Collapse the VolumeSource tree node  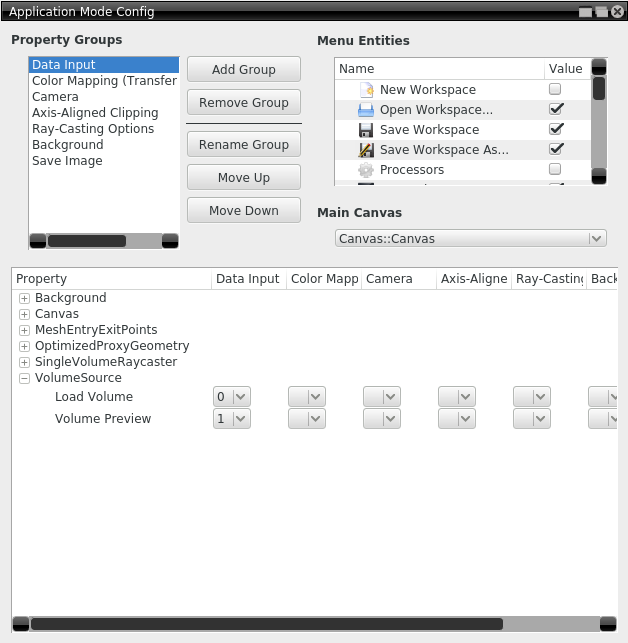[25, 378]
